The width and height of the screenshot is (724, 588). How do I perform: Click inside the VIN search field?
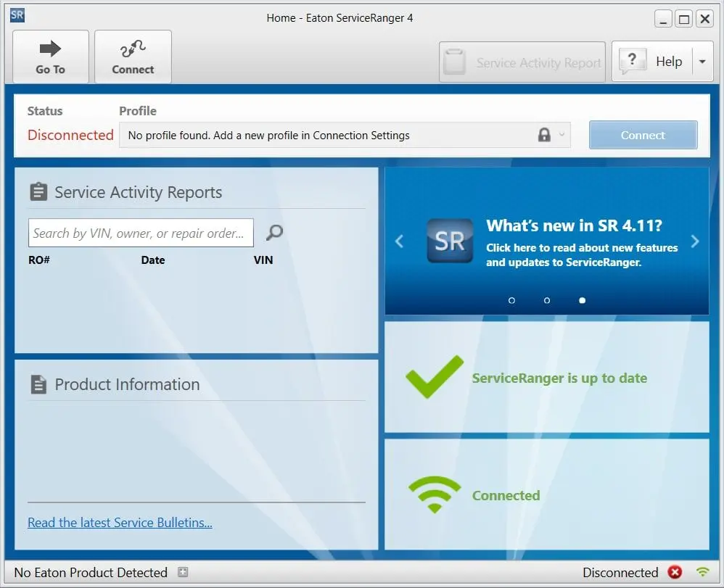[141, 233]
